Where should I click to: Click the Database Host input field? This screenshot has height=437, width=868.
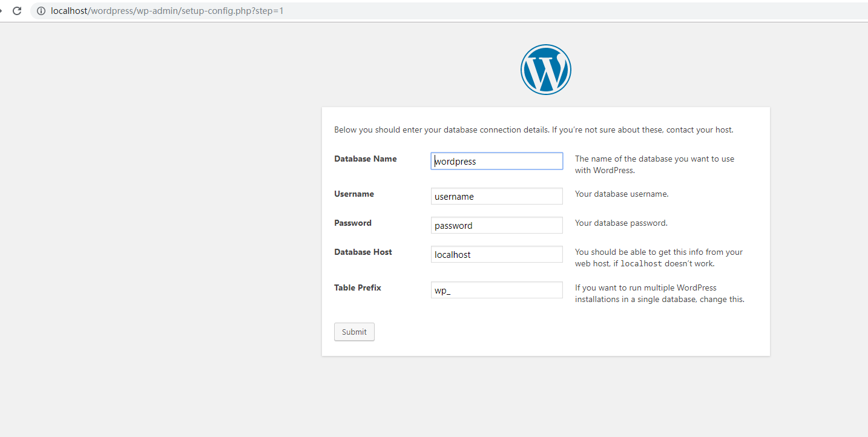pyautogui.click(x=497, y=254)
